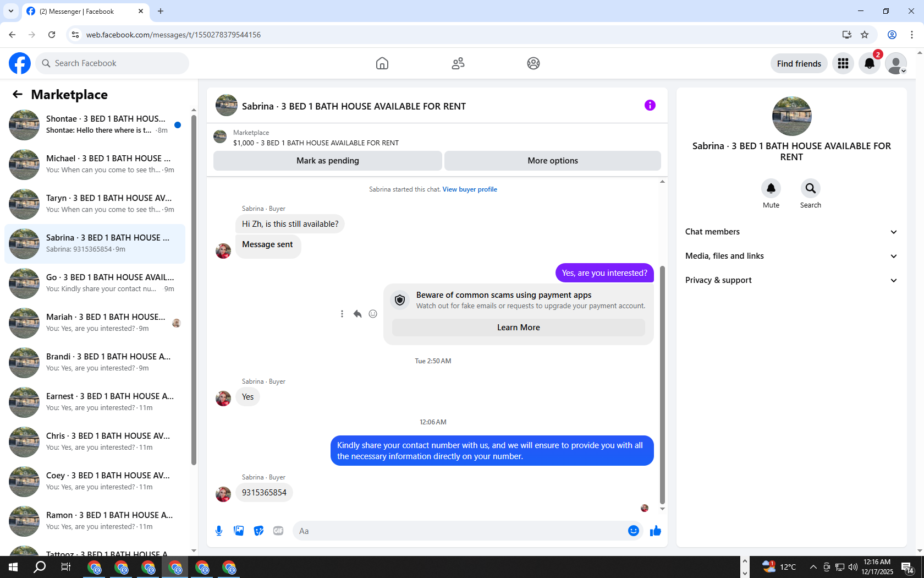The width and height of the screenshot is (924, 578).
Task: Focus the Search Facebook field
Action: 112,63
